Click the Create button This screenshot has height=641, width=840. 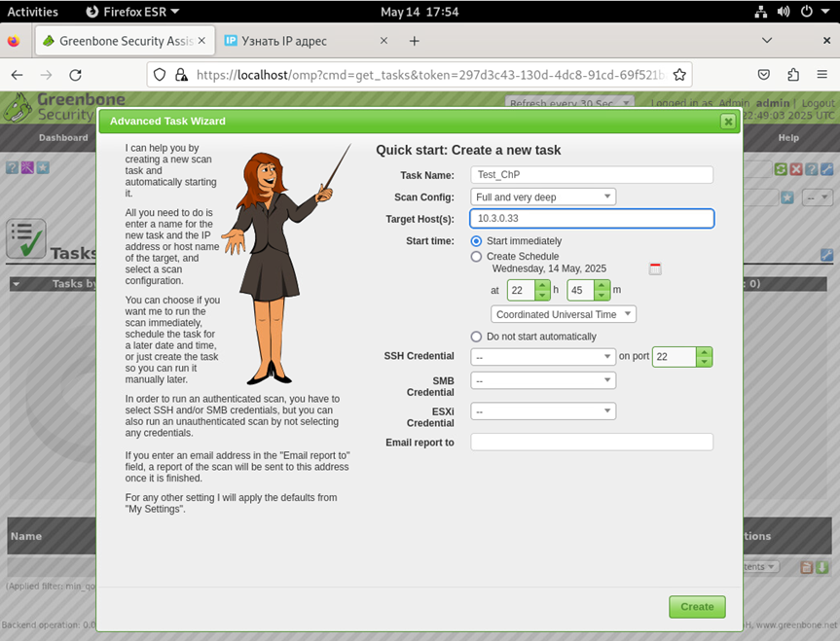click(697, 606)
